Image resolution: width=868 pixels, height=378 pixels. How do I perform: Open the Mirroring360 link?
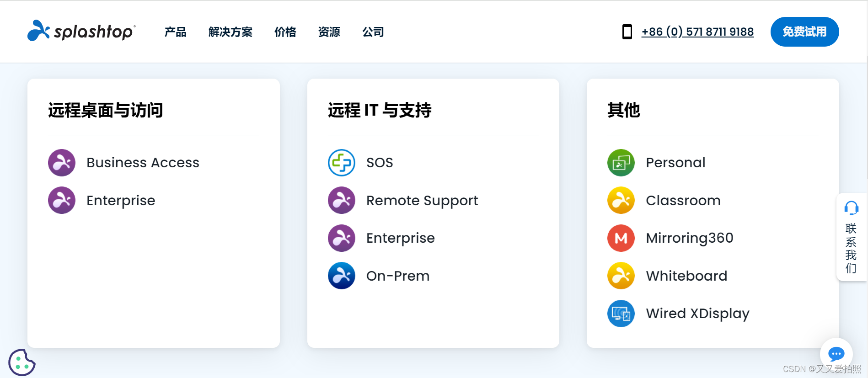690,238
